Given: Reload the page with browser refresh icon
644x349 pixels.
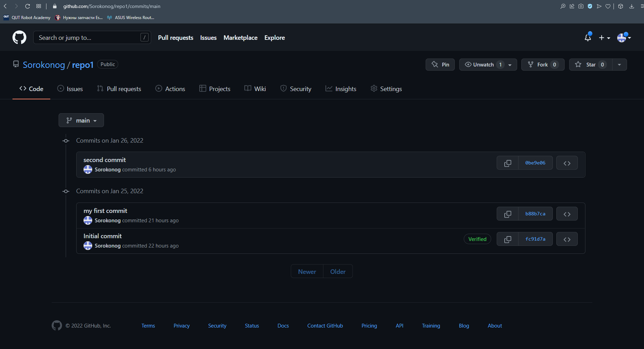Looking at the screenshot, I should [x=28, y=6].
